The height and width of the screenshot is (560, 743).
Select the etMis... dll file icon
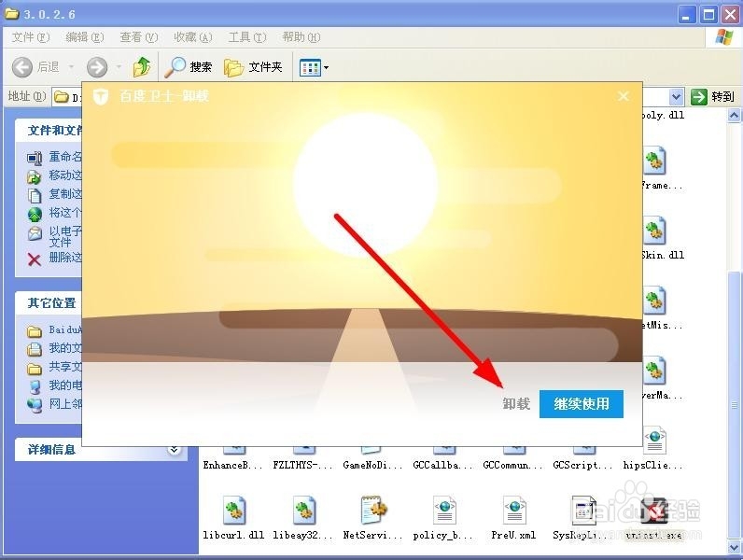655,301
